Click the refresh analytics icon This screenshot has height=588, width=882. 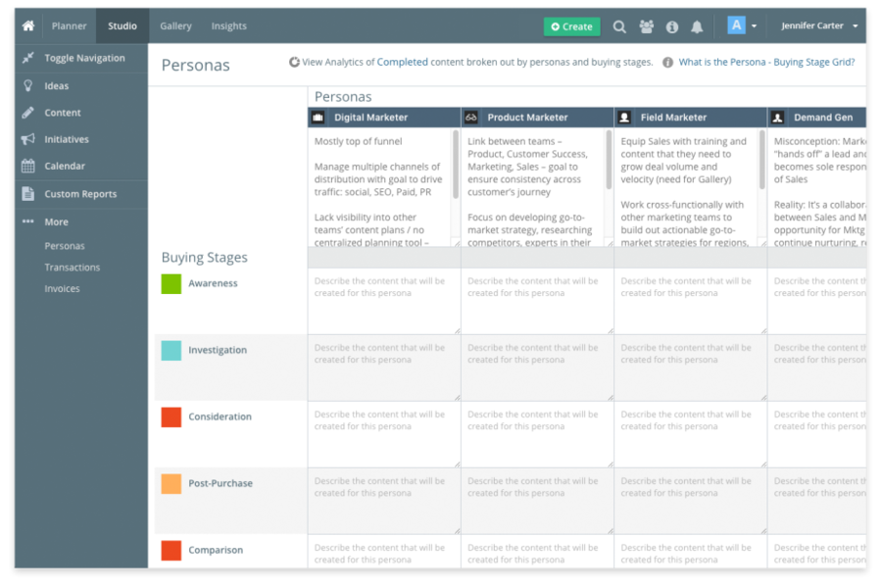(x=294, y=62)
